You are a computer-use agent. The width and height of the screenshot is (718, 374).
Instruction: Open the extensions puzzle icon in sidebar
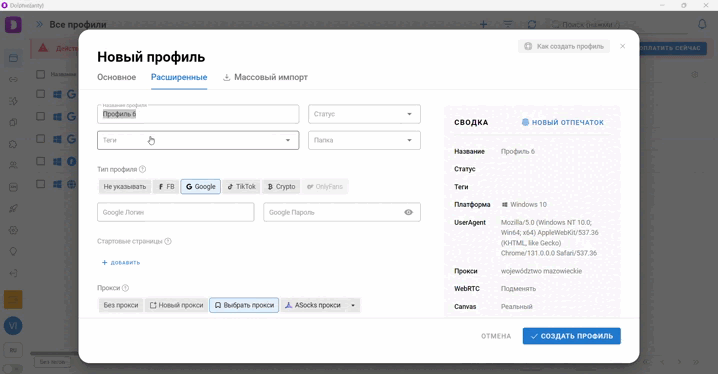coord(13,144)
